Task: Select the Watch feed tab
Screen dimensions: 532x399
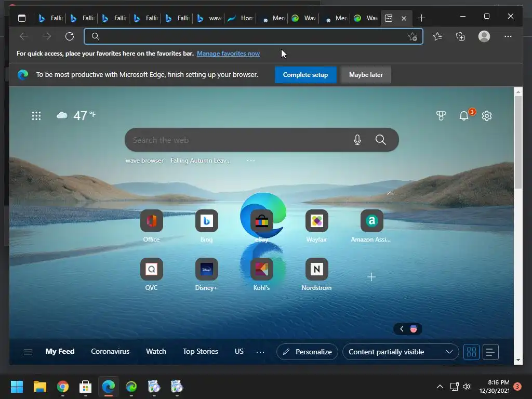Action: (156, 352)
